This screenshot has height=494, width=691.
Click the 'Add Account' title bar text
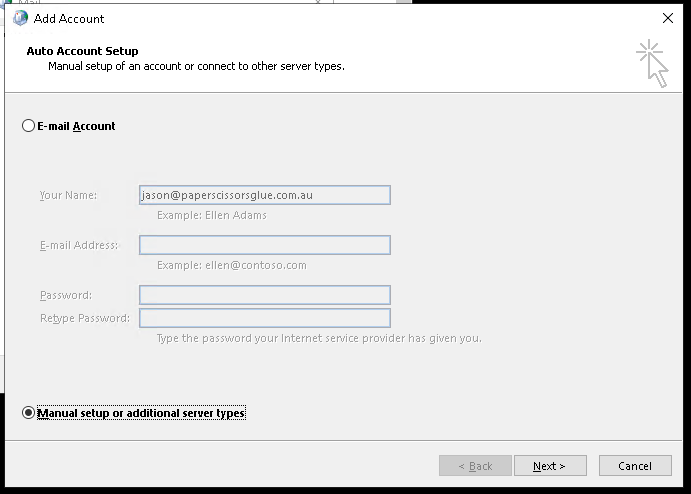[69, 18]
